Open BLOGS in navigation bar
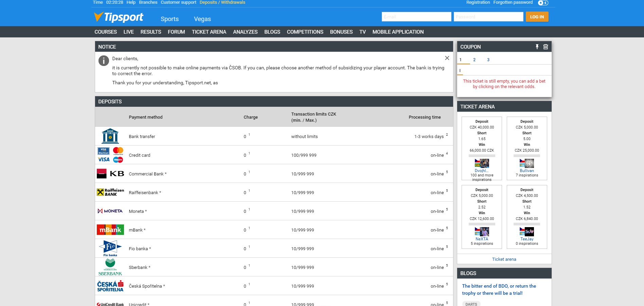This screenshot has width=644, height=306. [272, 32]
